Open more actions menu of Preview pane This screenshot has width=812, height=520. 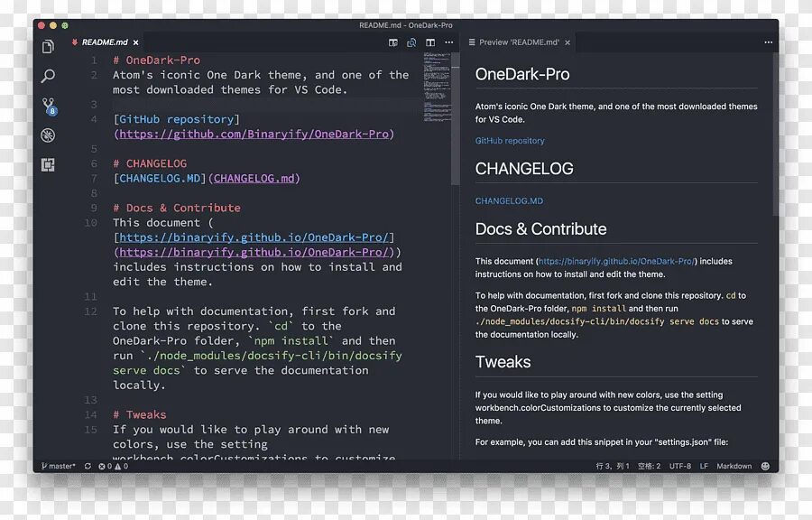coord(769,42)
